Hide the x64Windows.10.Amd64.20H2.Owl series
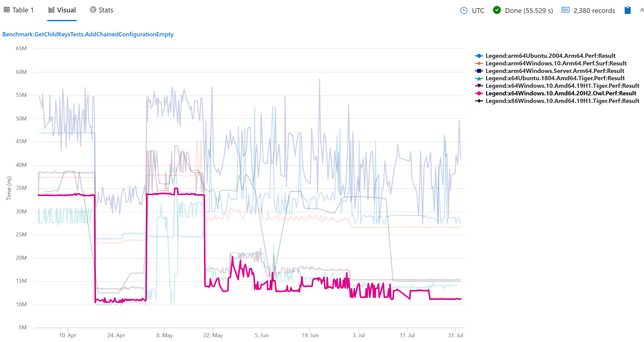The image size is (644, 342). (x=561, y=93)
